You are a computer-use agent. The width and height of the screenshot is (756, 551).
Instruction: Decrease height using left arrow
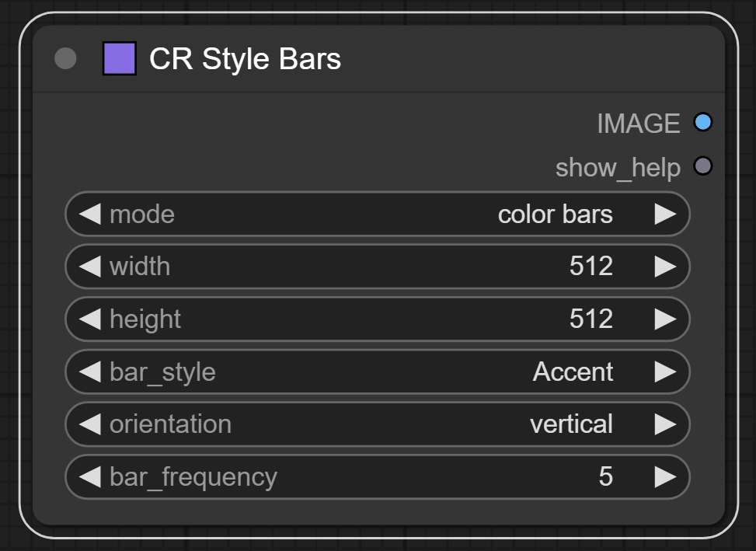point(90,319)
